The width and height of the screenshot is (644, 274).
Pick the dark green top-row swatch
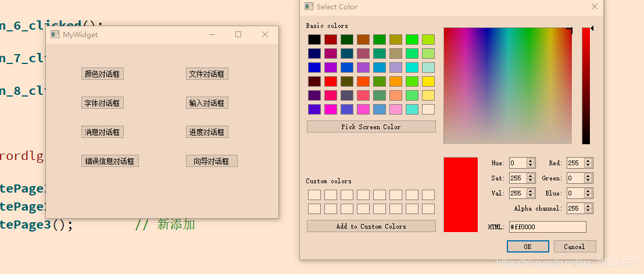[346, 40]
